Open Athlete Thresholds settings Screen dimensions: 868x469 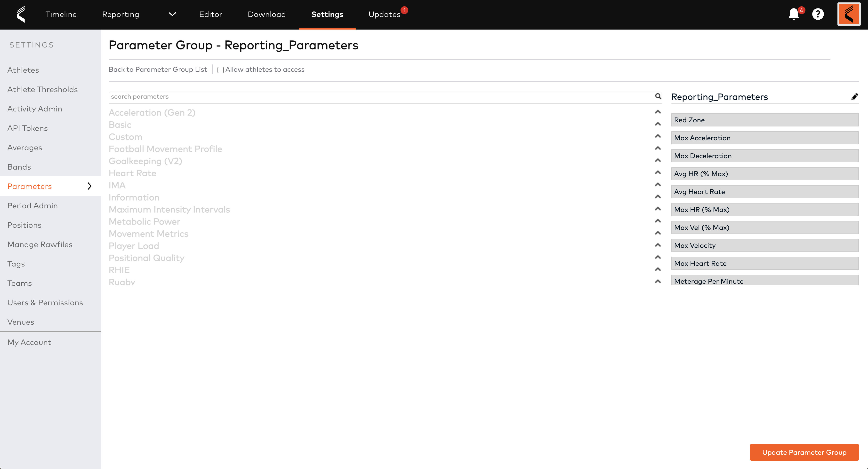[x=42, y=89]
